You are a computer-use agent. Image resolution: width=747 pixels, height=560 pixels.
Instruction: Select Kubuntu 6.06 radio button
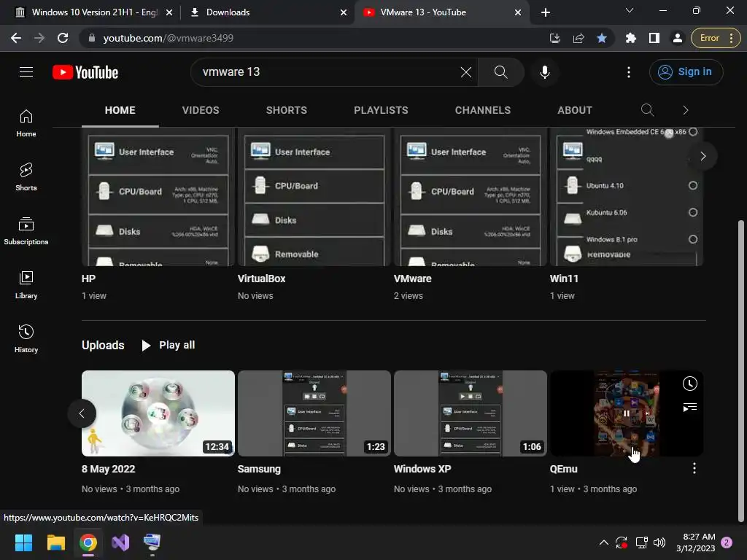693,212
